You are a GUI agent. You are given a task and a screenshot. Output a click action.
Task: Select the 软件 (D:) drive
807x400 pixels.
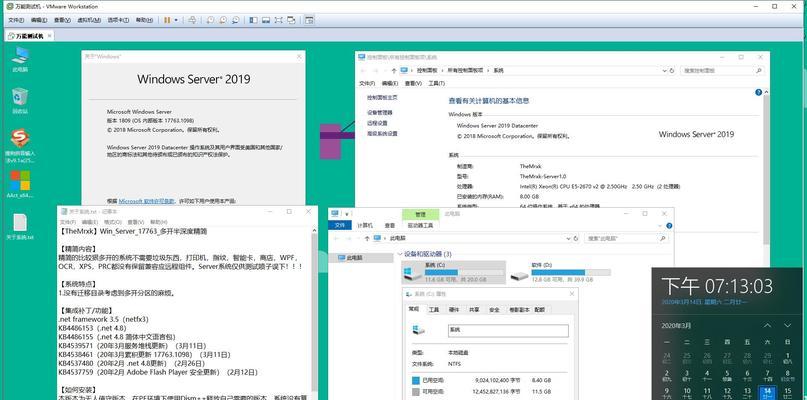[x=560, y=271]
